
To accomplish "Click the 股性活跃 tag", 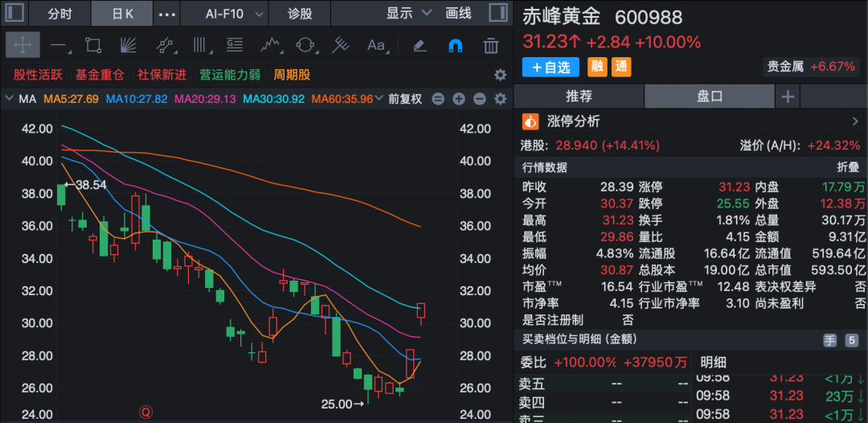I will tap(39, 75).
